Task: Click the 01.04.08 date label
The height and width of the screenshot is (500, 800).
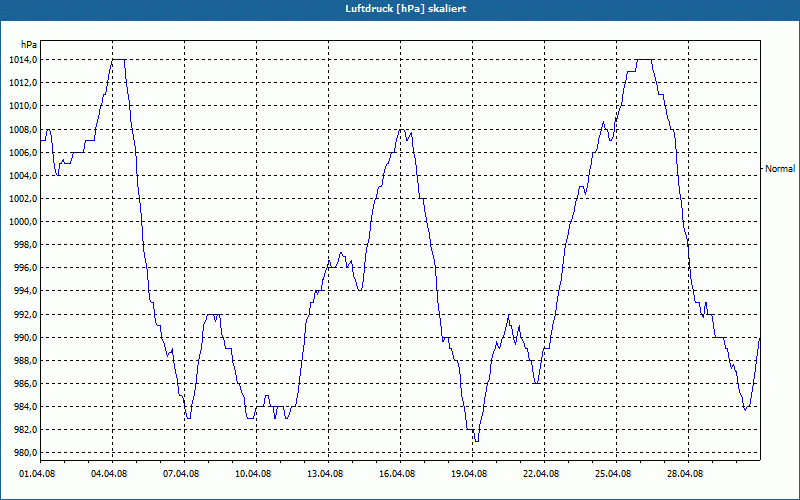Action: coord(38,474)
